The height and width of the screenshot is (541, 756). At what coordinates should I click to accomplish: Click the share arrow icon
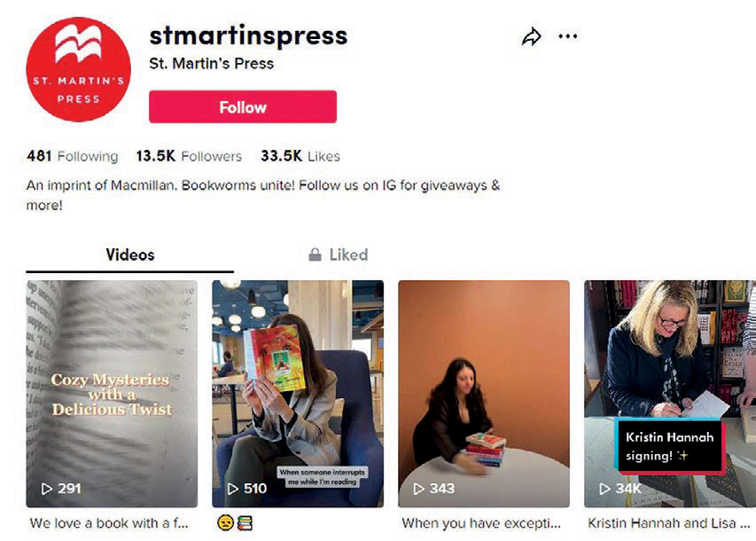coord(531,36)
